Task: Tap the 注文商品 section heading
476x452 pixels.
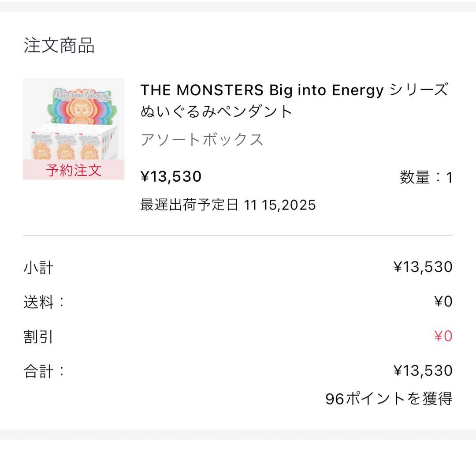Action: click(x=59, y=45)
